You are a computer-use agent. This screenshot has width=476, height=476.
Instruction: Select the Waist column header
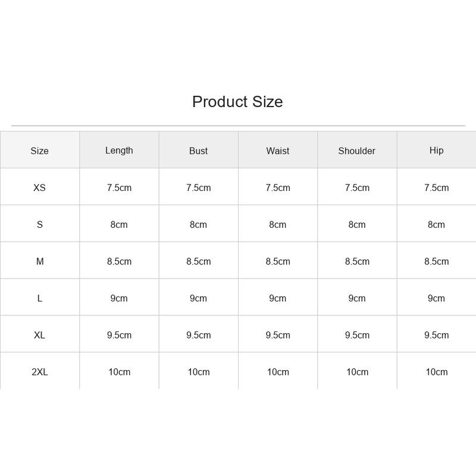click(277, 151)
